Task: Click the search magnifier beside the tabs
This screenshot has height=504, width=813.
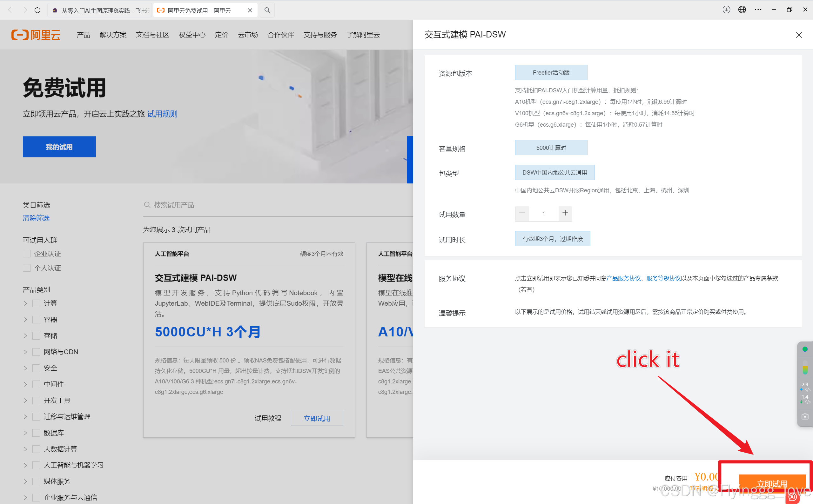Action: click(267, 10)
